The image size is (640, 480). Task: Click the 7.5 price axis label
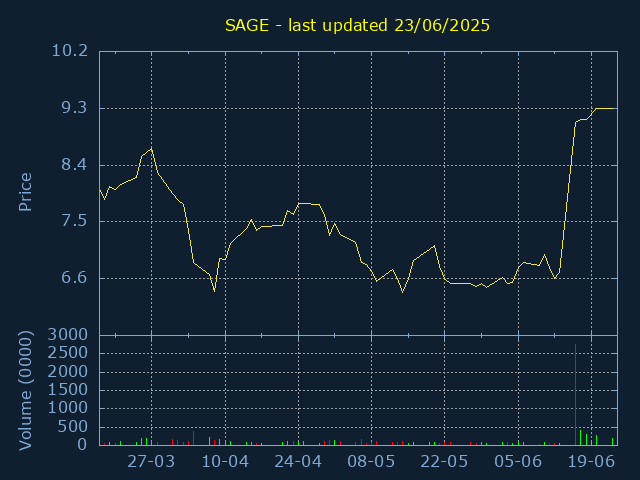(x=74, y=221)
